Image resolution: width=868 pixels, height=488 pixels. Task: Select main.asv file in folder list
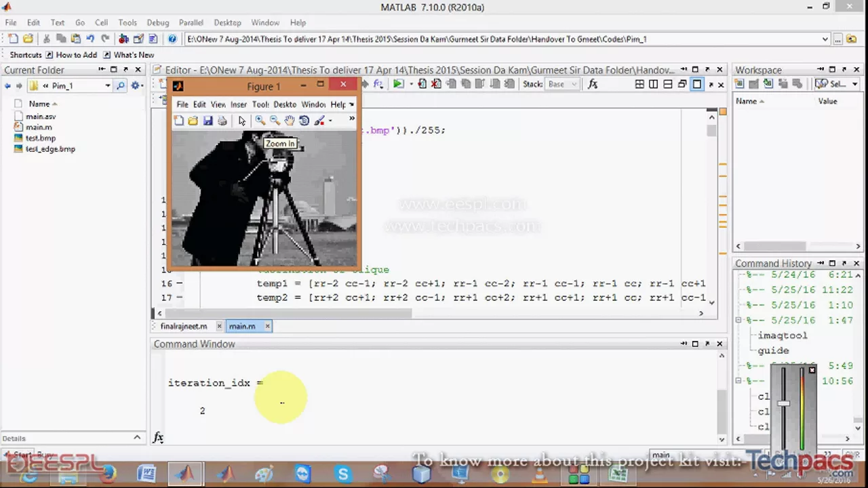[41, 117]
